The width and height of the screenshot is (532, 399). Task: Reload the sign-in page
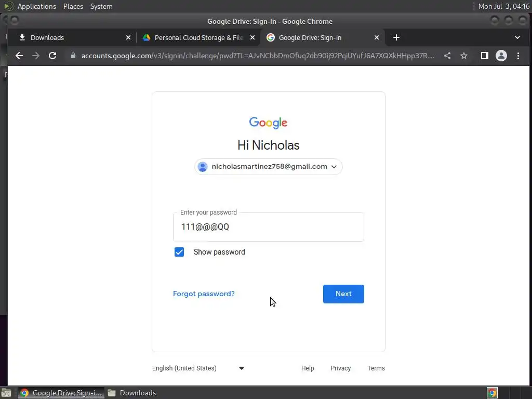tap(52, 56)
